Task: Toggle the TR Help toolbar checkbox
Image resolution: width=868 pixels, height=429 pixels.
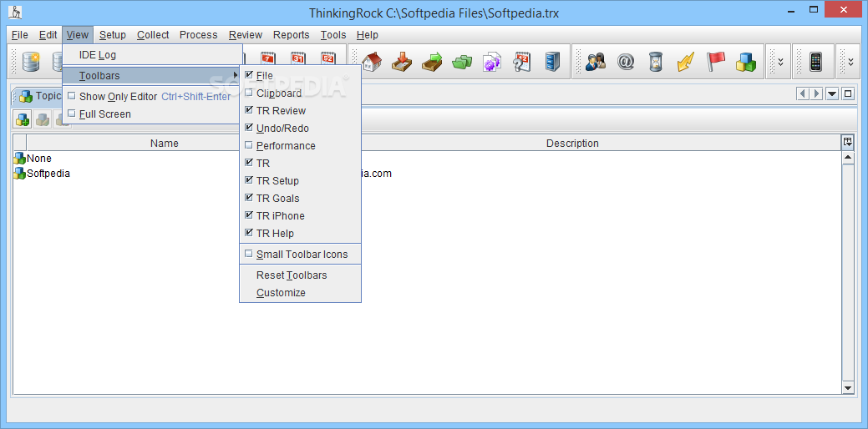Action: tap(249, 233)
